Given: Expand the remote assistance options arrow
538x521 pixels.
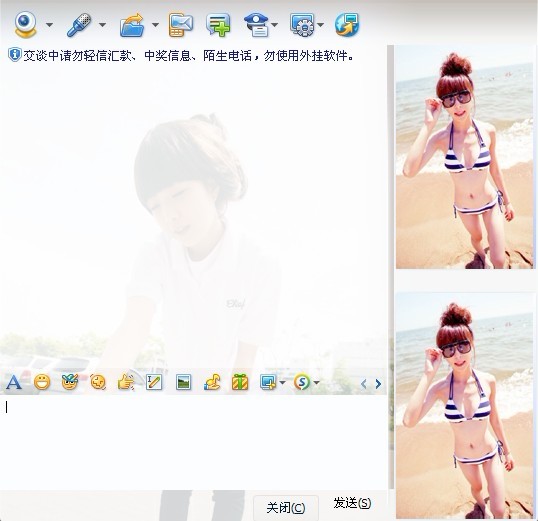Looking at the screenshot, I should point(320,25).
